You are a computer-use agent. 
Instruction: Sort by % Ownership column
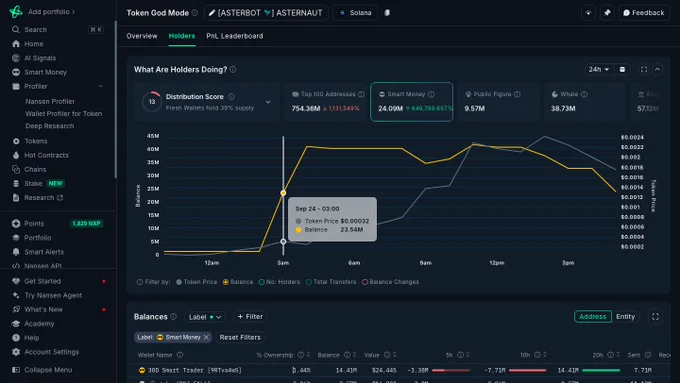click(309, 355)
